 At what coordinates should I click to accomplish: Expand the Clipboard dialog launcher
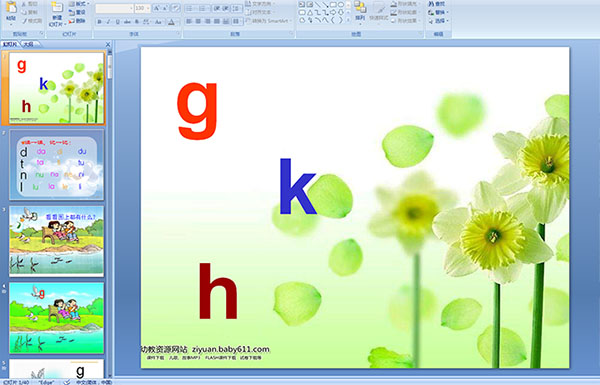point(41,34)
